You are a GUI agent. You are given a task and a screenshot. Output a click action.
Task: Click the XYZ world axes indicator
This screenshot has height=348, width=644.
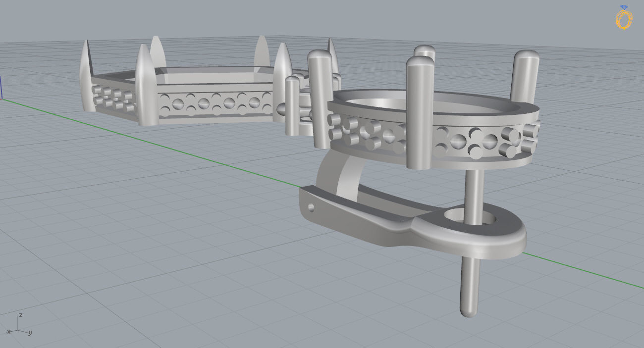point(19,324)
